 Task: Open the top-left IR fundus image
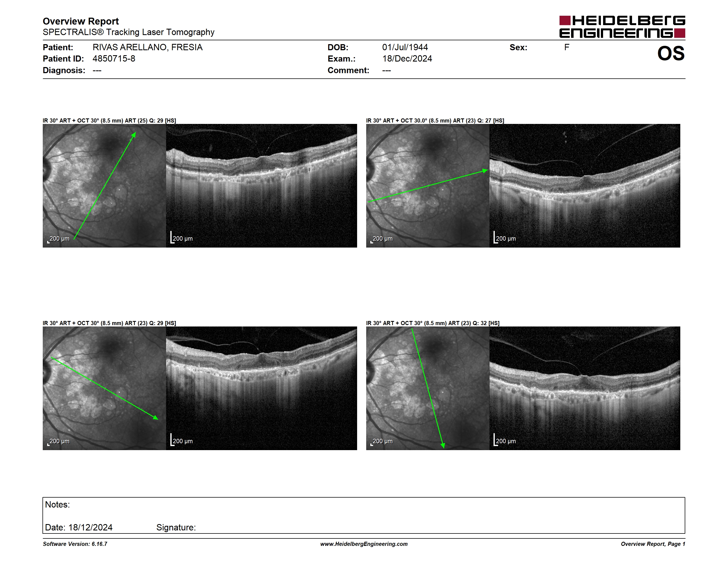[104, 186]
